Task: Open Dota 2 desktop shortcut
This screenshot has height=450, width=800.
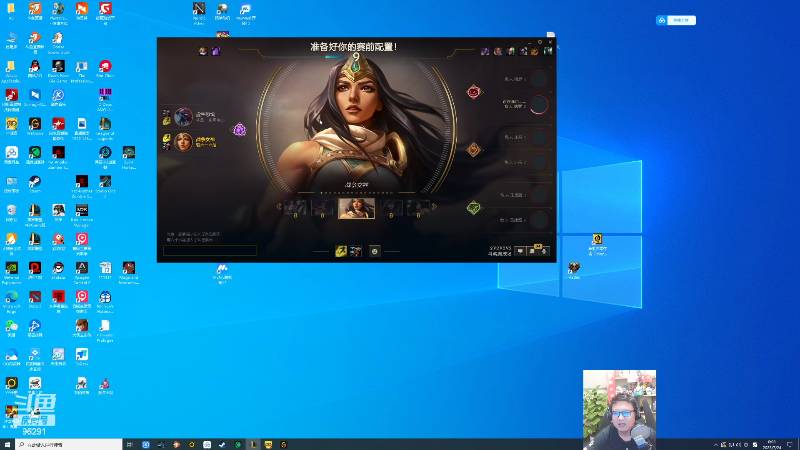Action: 35,300
